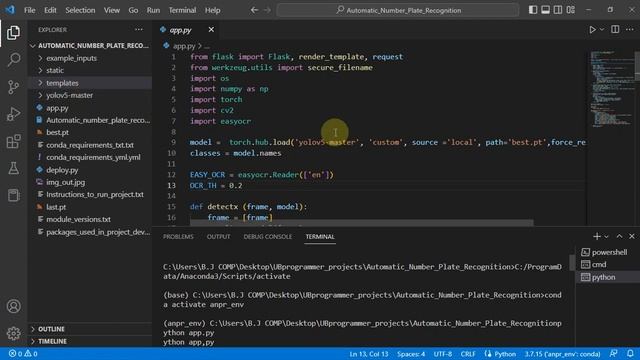This screenshot has height=360, width=640.
Task: Collapse the AUTOMATIC_NUMBER_PLATE_RECO project root
Action: 90,45
